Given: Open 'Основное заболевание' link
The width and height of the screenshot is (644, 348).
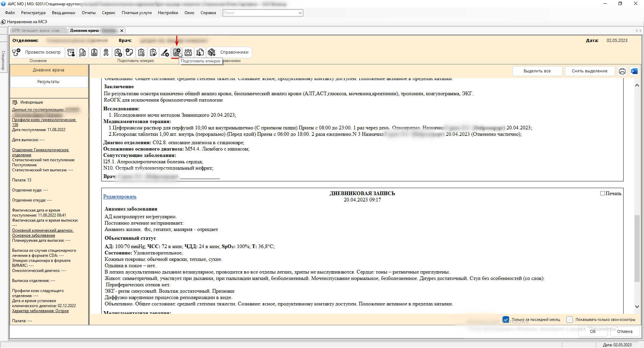Looking at the screenshot, I should point(34,235).
